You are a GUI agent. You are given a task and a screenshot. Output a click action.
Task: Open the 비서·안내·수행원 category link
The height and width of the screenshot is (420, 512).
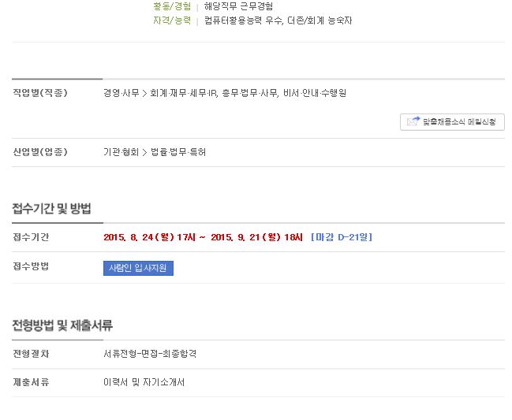pyautogui.click(x=315, y=93)
